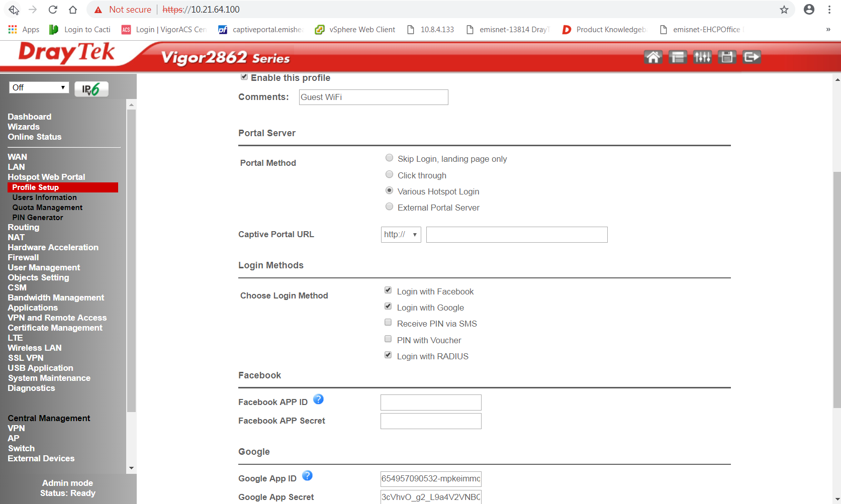The height and width of the screenshot is (504, 841).
Task: Click the floppy disk save icon
Action: (726, 57)
